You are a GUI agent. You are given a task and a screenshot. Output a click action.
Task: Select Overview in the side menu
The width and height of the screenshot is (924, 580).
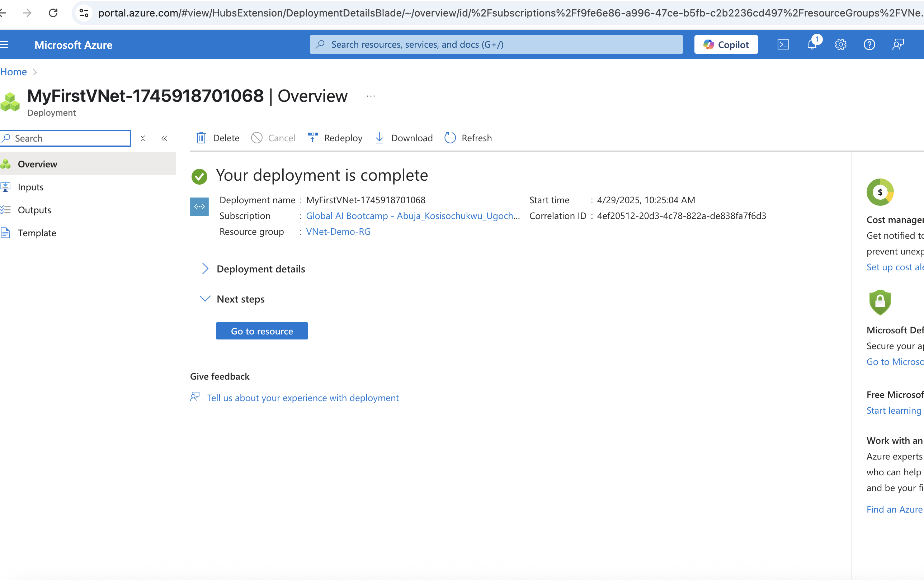[x=88, y=164]
